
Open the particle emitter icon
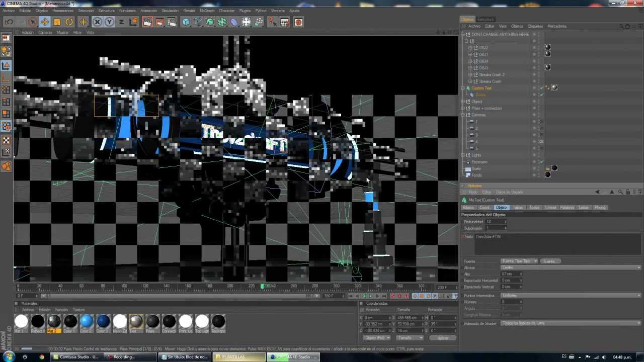[259, 22]
